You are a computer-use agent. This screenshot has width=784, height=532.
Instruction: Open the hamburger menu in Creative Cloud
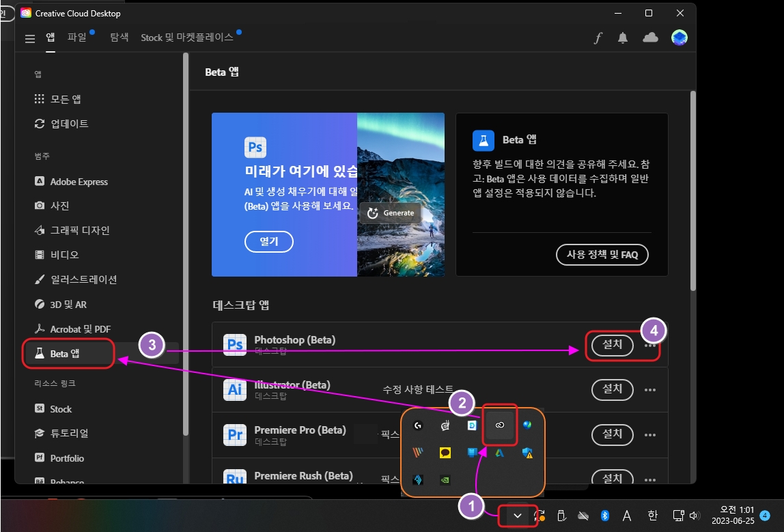tap(30, 38)
